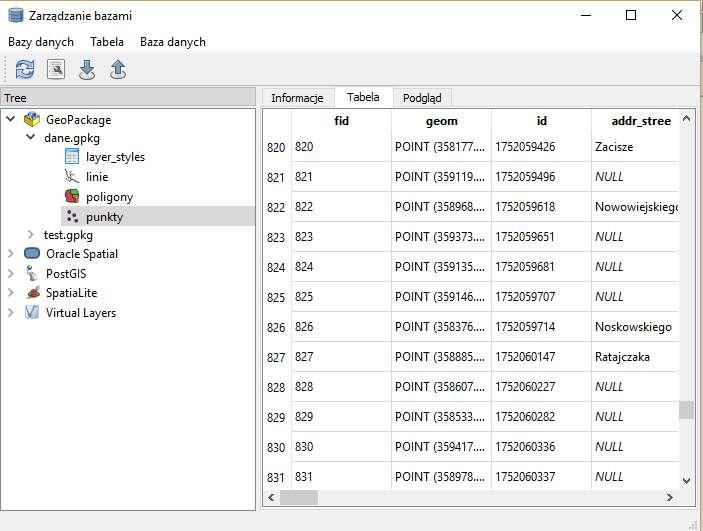The height and width of the screenshot is (531, 703).
Task: Select the punkty layer entry
Action: point(104,217)
